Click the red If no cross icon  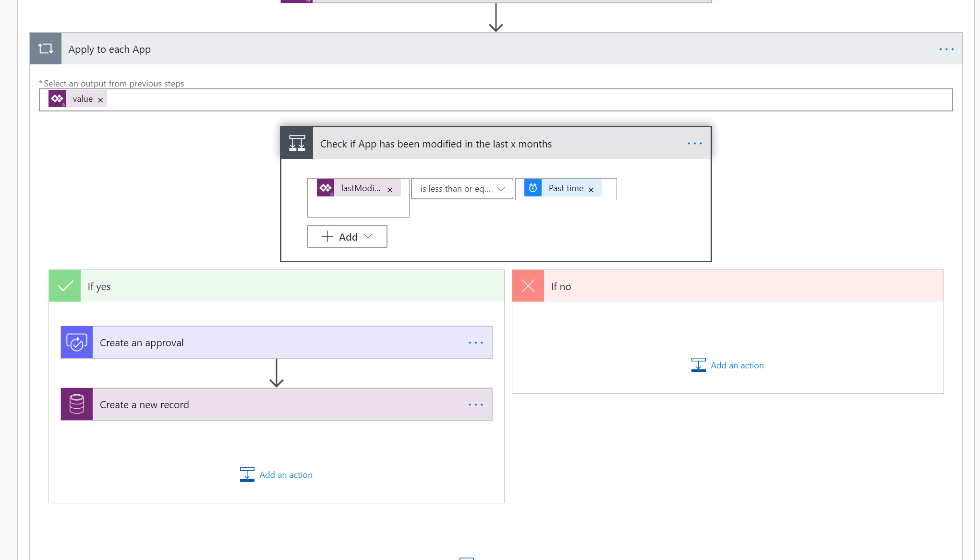(528, 285)
